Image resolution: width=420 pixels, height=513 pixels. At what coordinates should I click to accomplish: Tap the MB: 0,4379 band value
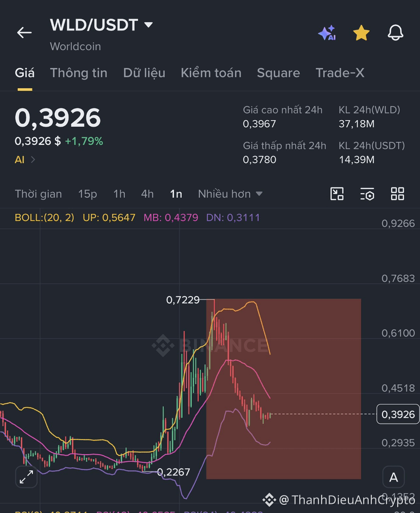171,217
